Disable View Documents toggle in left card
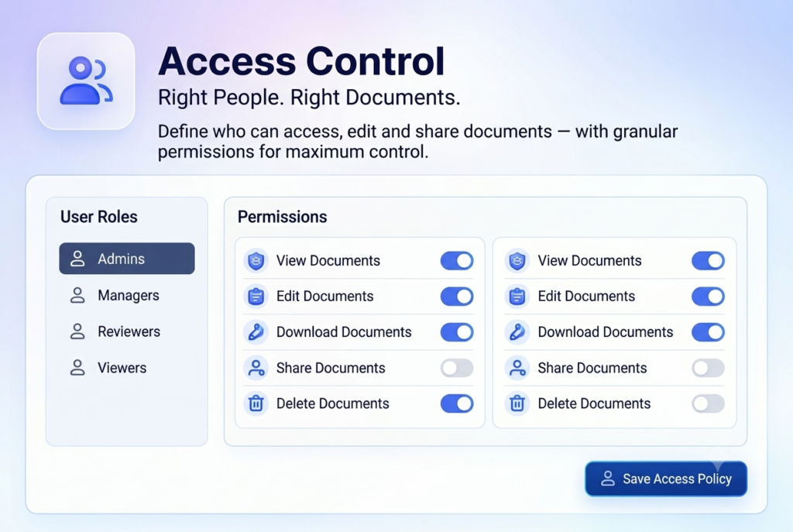 (x=457, y=261)
